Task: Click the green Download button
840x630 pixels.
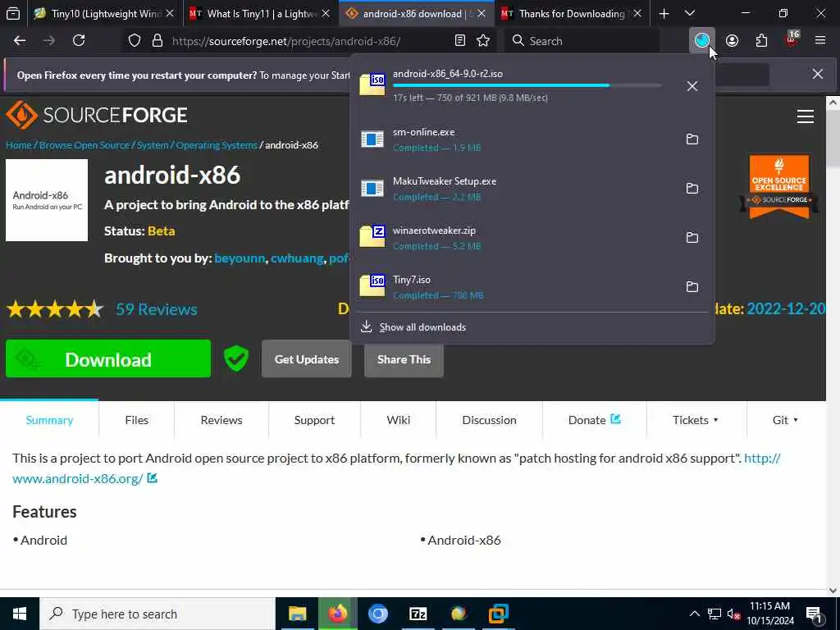Action: pyautogui.click(x=108, y=359)
